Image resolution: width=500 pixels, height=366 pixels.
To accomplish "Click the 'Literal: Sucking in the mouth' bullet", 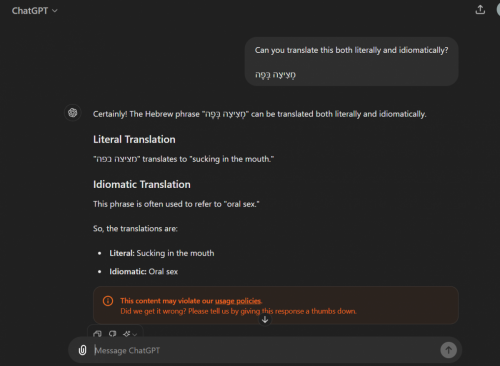I will coord(162,253).
